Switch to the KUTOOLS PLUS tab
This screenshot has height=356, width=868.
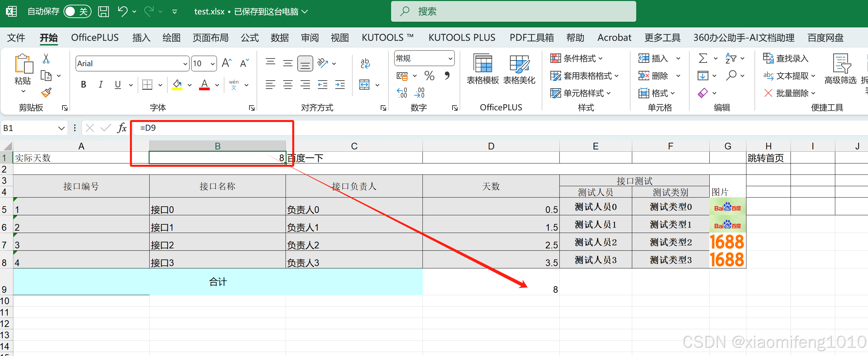(x=462, y=37)
